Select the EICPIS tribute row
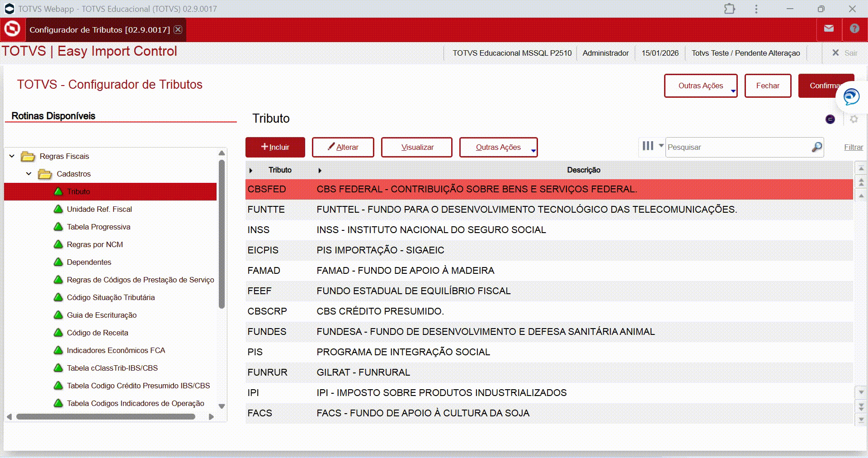 point(549,250)
